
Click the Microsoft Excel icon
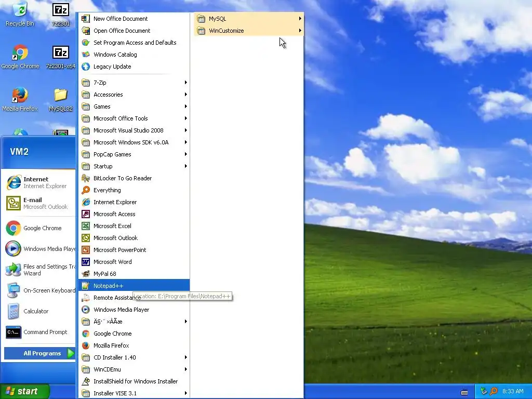tap(86, 226)
